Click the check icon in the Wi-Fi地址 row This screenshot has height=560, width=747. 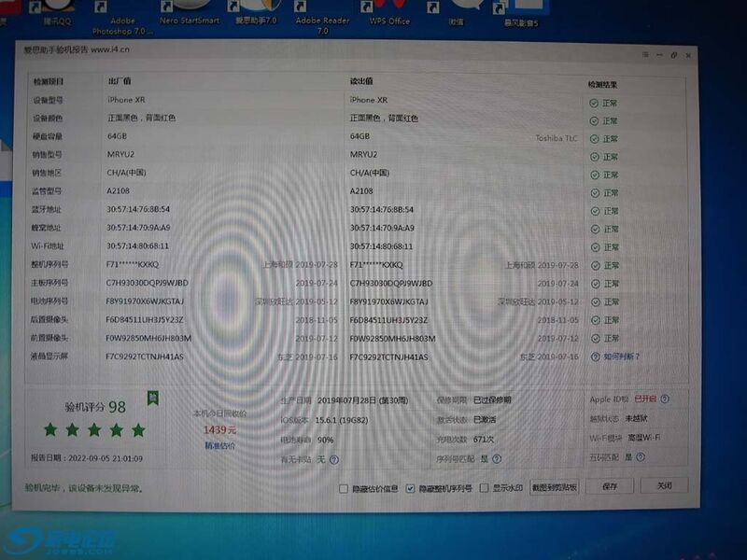coord(595,247)
